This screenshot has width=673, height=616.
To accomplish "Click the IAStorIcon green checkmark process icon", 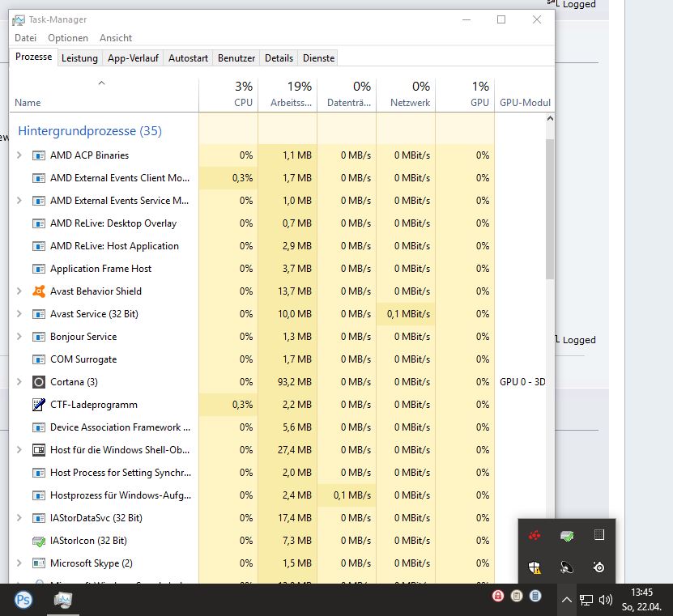I will point(39,541).
